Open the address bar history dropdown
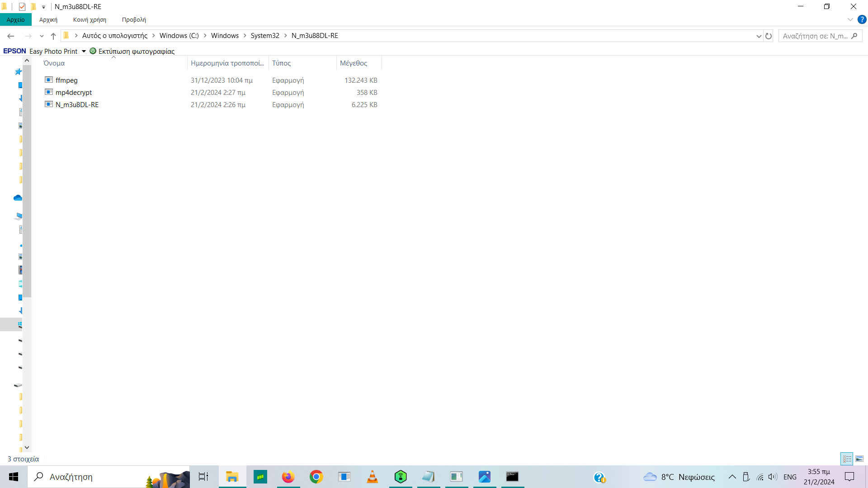The image size is (868, 488). (x=759, y=36)
